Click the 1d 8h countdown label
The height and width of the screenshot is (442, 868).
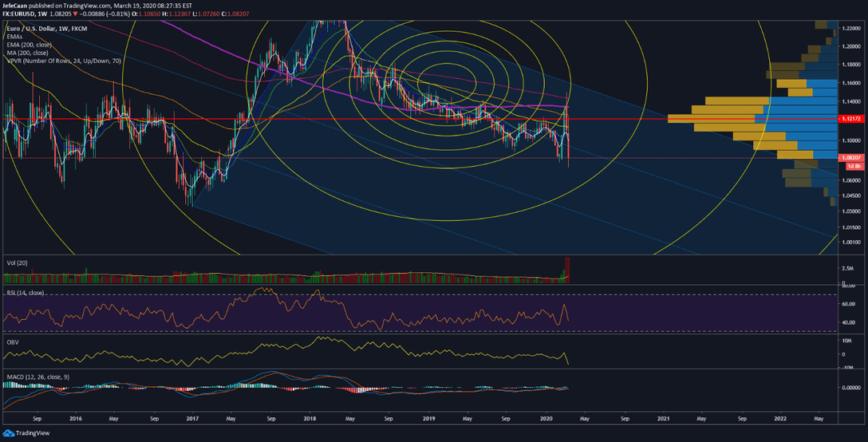point(854,166)
